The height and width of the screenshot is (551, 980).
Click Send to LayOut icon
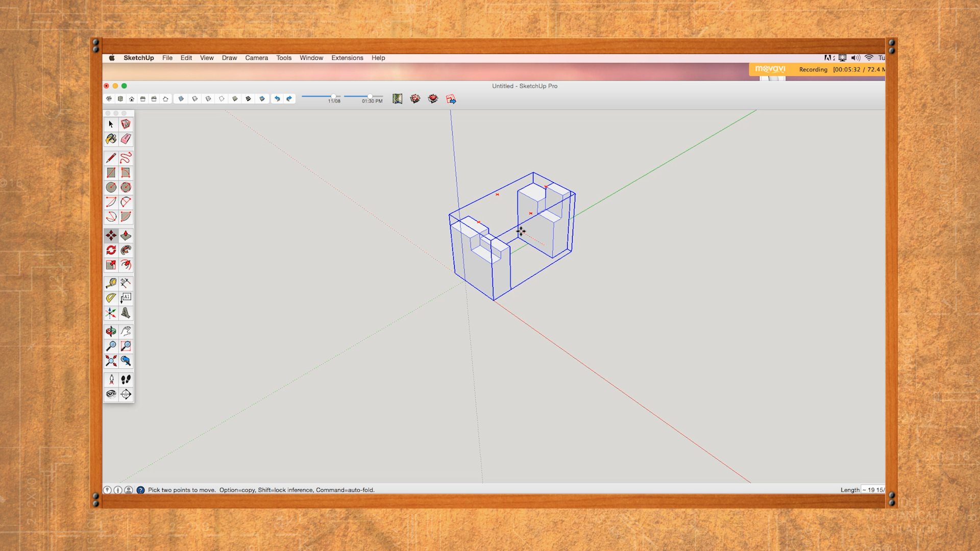click(x=451, y=99)
